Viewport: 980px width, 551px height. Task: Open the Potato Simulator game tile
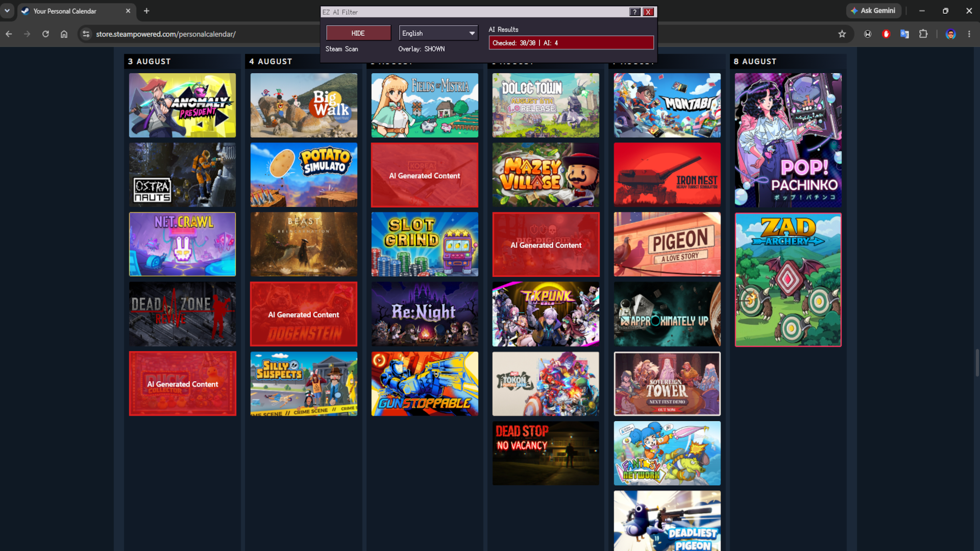click(x=304, y=174)
